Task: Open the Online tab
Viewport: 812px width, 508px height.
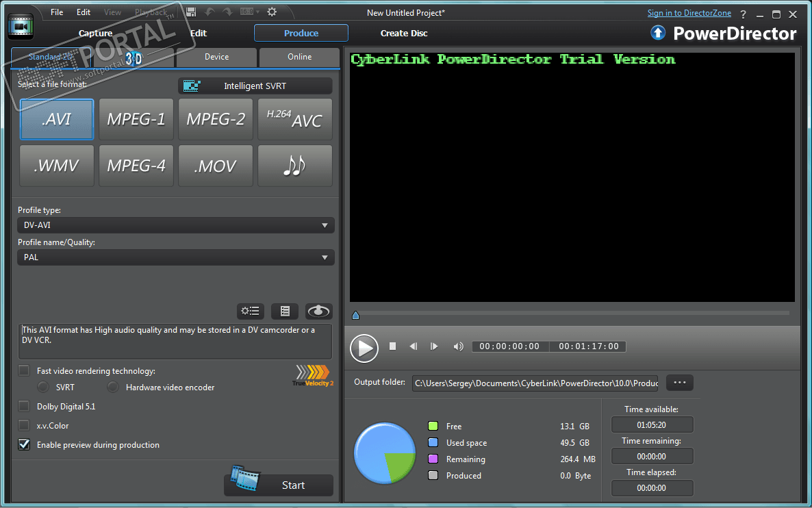Action: pyautogui.click(x=299, y=57)
